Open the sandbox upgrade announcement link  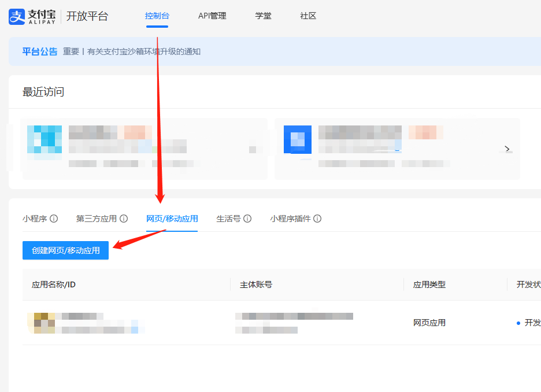tap(144, 51)
